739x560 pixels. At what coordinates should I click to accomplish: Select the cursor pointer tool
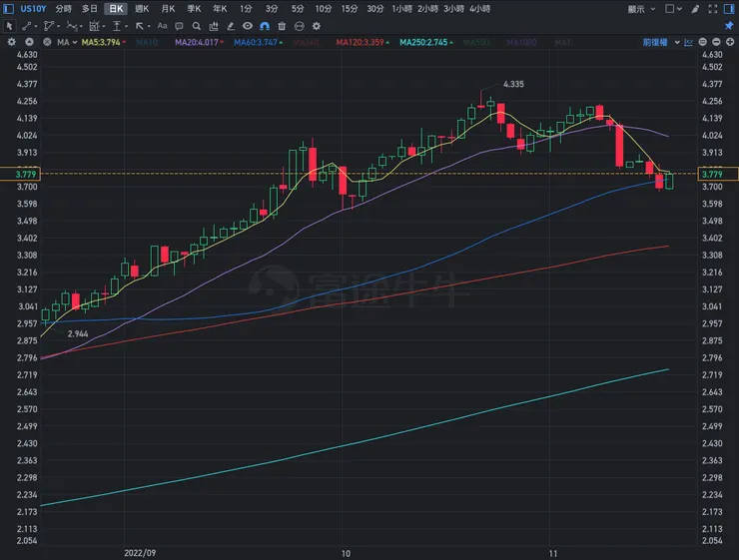9,26
